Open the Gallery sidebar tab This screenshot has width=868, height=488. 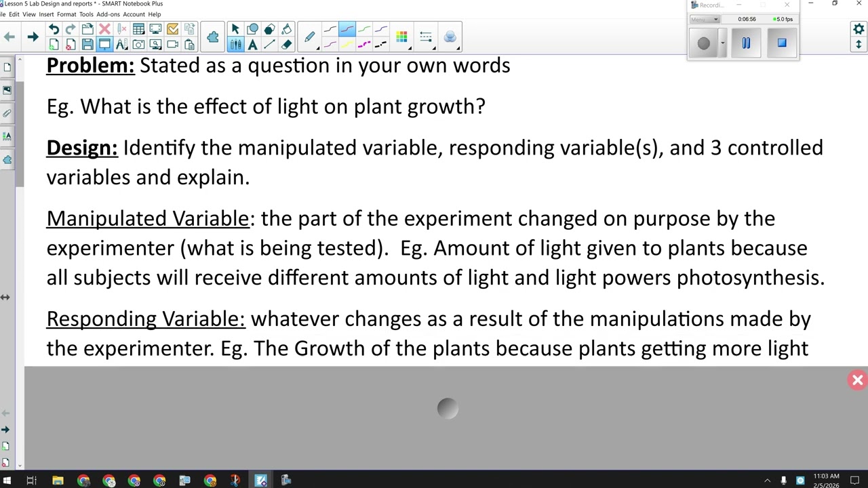pos(7,90)
